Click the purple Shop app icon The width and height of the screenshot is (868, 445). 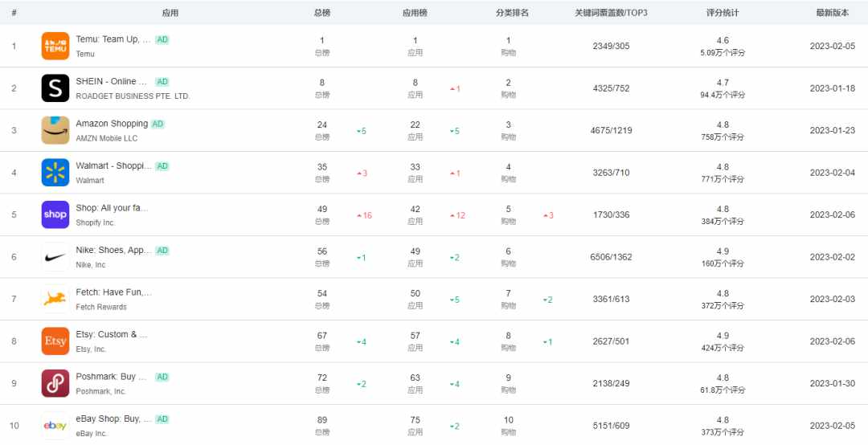point(55,214)
